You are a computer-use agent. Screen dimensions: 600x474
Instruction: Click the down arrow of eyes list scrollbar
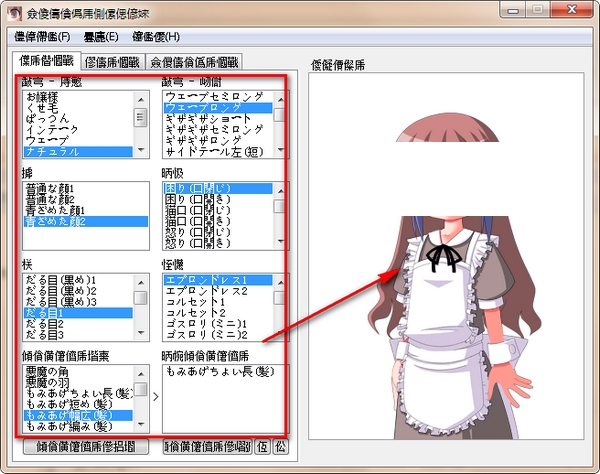[141, 333]
